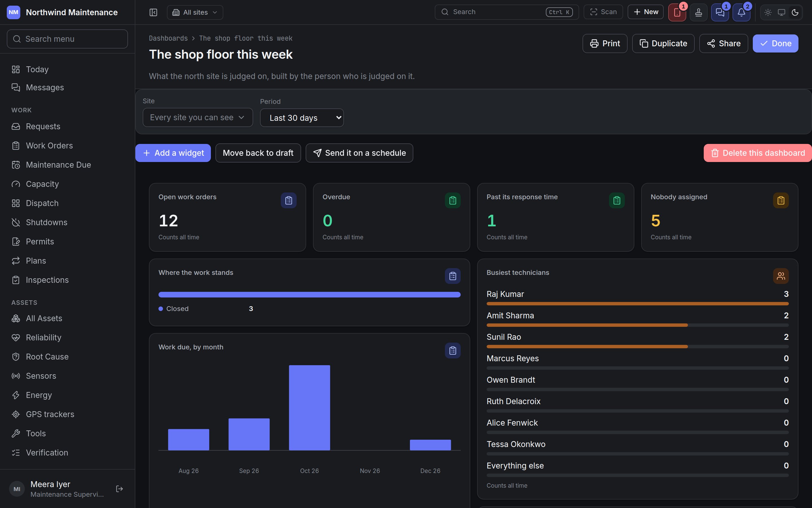Click the stamp approvals icon in top bar
The image size is (812, 508).
[698, 12]
